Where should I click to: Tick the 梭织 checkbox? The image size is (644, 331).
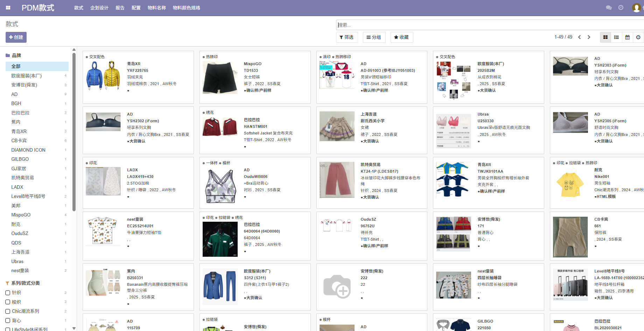pos(8,302)
